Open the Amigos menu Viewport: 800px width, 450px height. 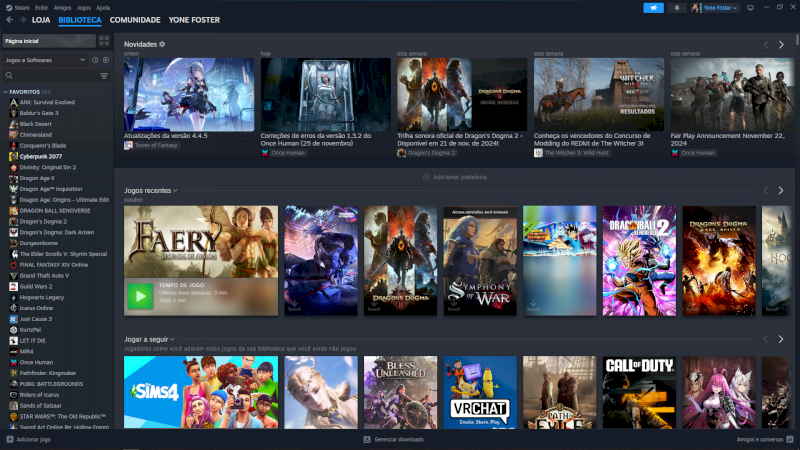(x=62, y=8)
